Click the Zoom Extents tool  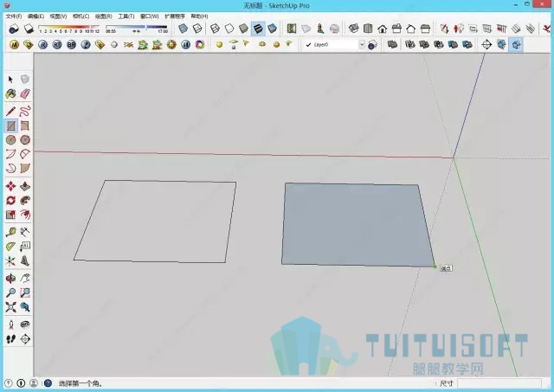coord(10,307)
